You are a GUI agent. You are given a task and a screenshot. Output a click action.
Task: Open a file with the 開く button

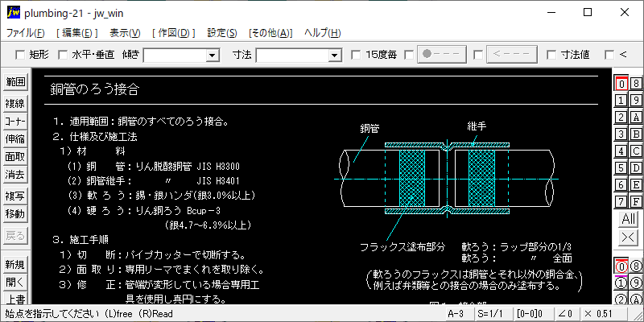(x=15, y=283)
